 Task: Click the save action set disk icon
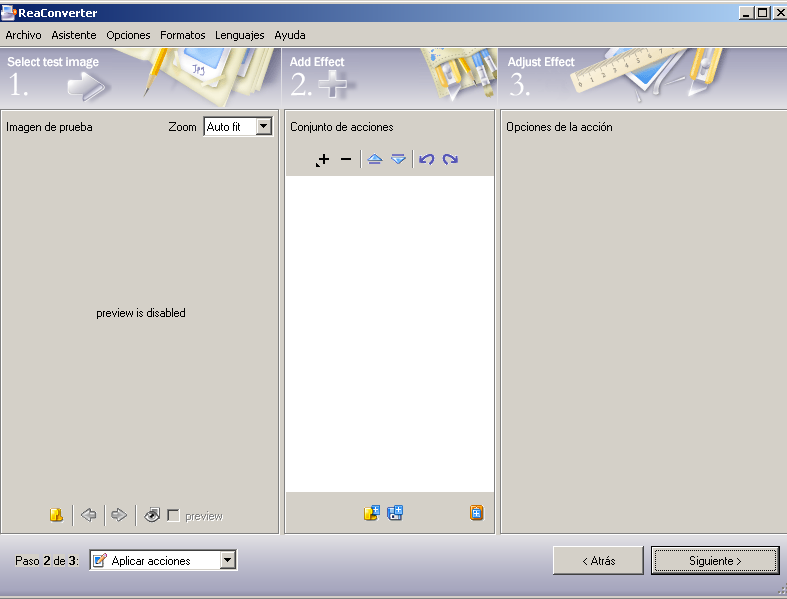point(395,513)
